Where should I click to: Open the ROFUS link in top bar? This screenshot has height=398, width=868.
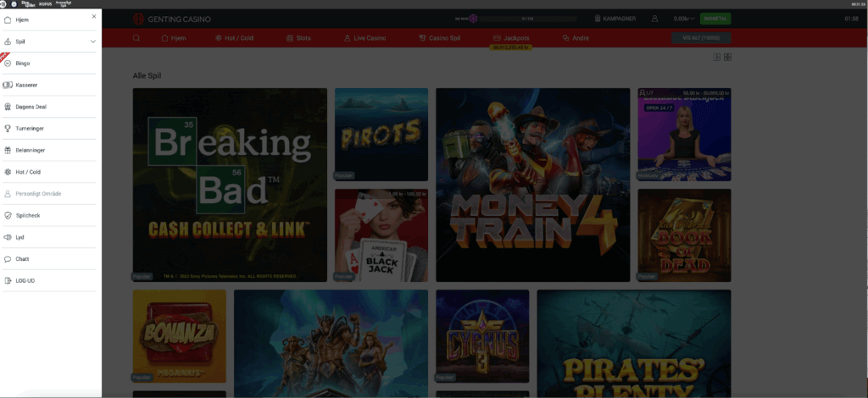pyautogui.click(x=46, y=4)
